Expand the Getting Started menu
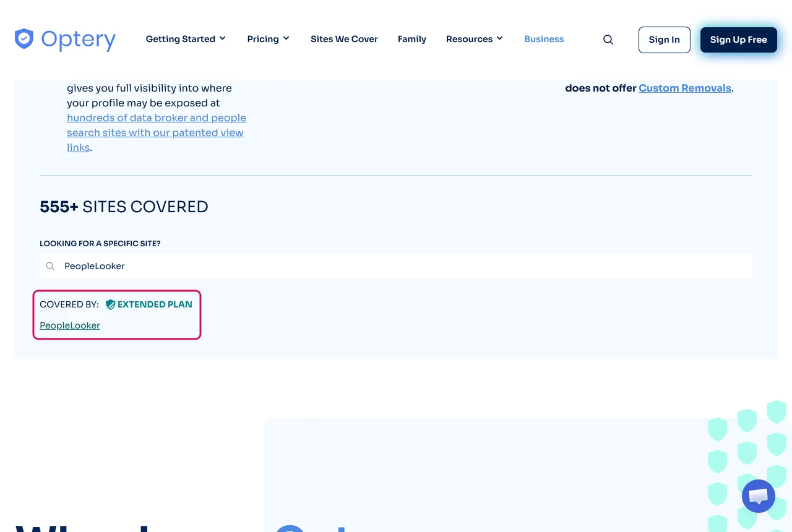 186,39
